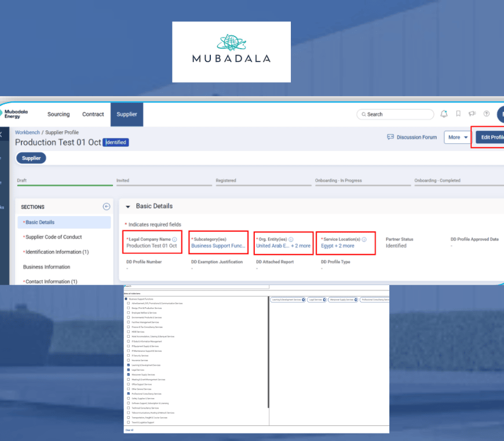Click Production Test 01 Oct company name
Screen dimensions: 504x441
152,246
